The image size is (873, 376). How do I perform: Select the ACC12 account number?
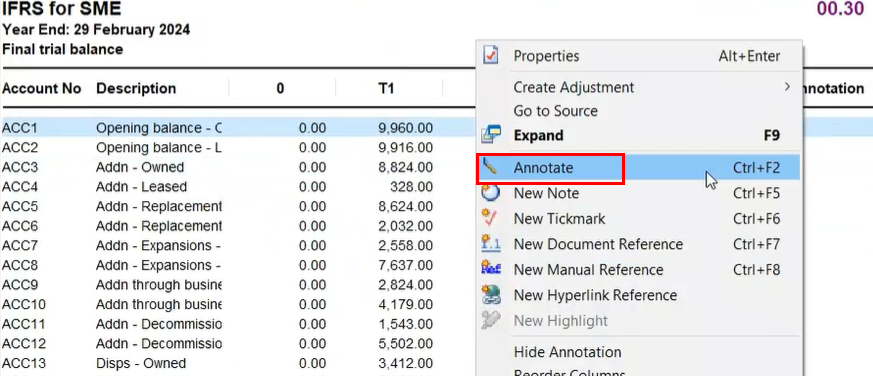[x=24, y=344]
